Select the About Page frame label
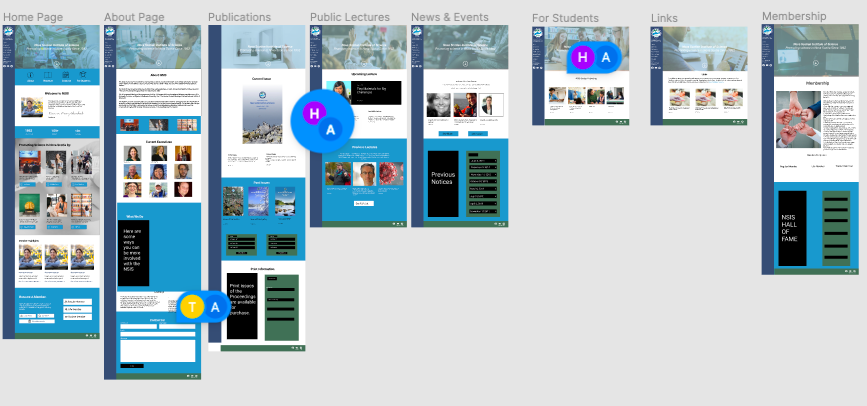 (x=135, y=17)
